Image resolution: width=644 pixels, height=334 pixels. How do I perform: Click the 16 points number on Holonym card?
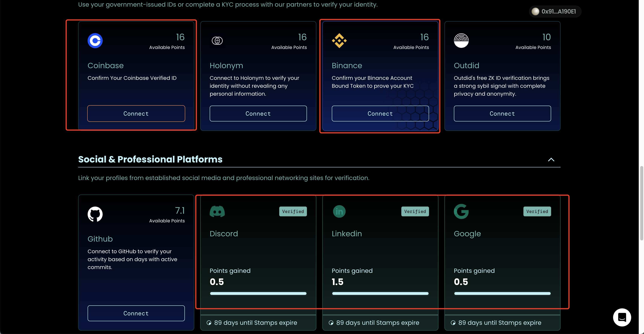302,37
